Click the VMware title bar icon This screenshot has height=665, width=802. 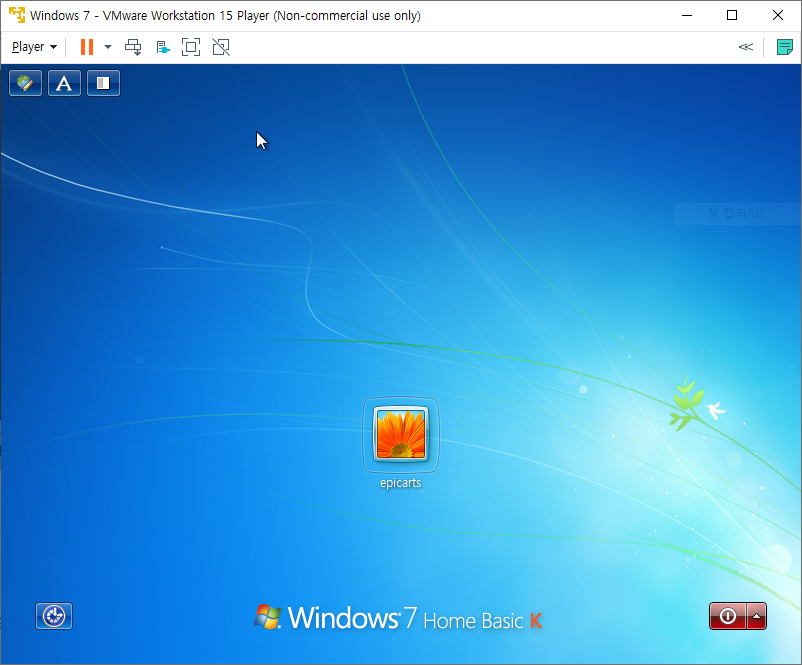[17, 15]
